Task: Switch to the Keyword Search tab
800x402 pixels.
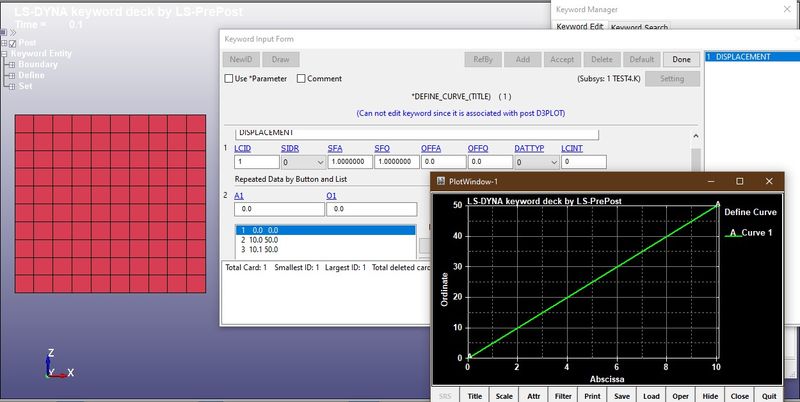Action: [639, 27]
